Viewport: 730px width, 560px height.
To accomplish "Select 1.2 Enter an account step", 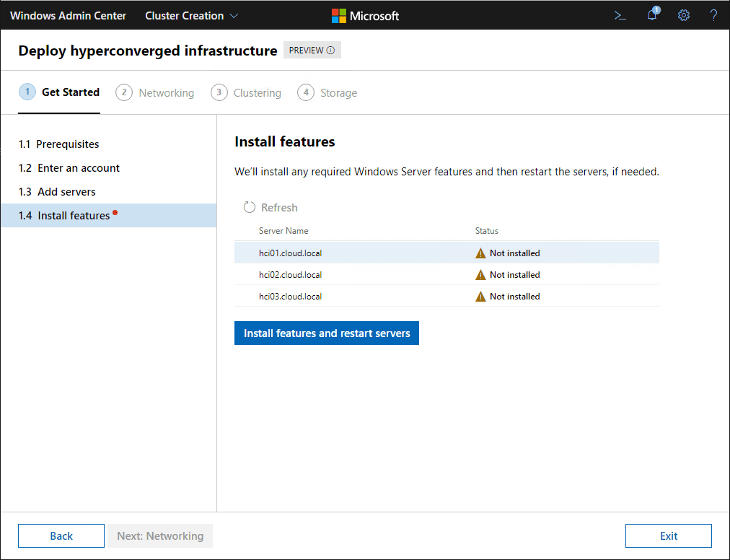I will point(69,168).
